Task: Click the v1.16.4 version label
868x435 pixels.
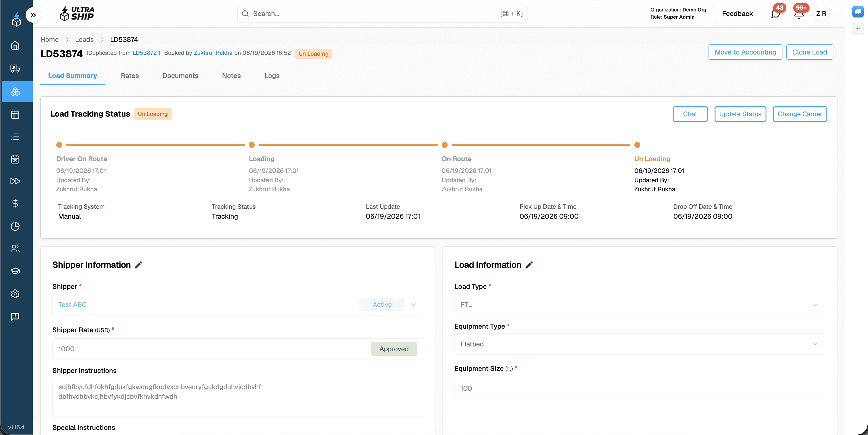Action: (x=16, y=427)
